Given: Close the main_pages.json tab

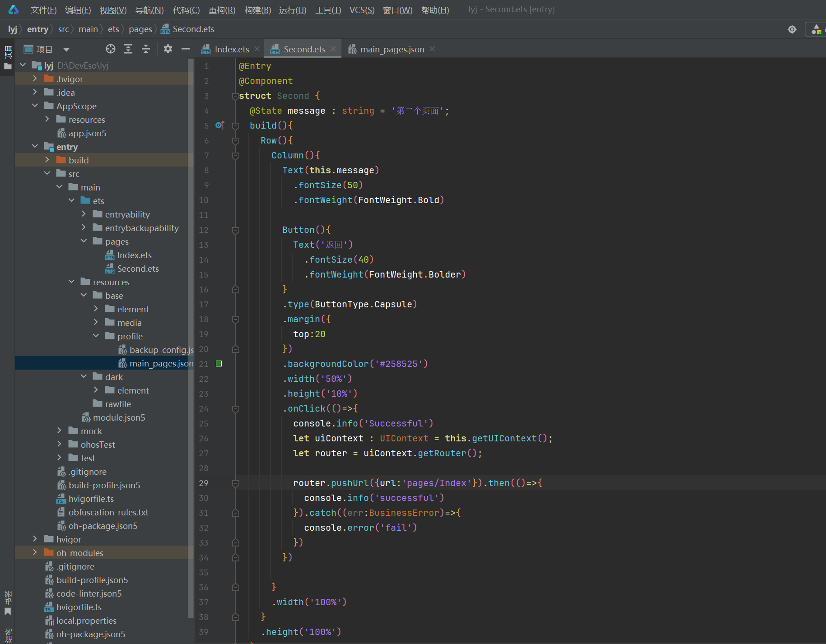Looking at the screenshot, I should point(432,49).
